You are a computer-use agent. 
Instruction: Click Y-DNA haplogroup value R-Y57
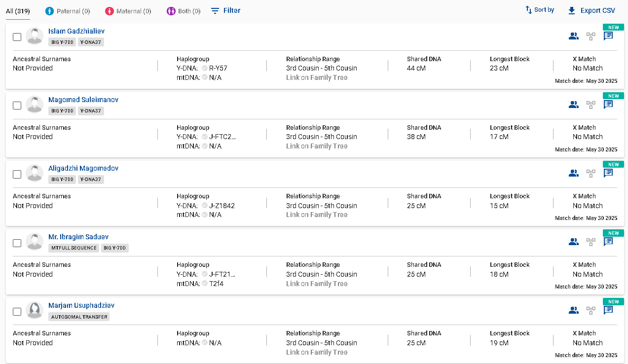pos(218,68)
